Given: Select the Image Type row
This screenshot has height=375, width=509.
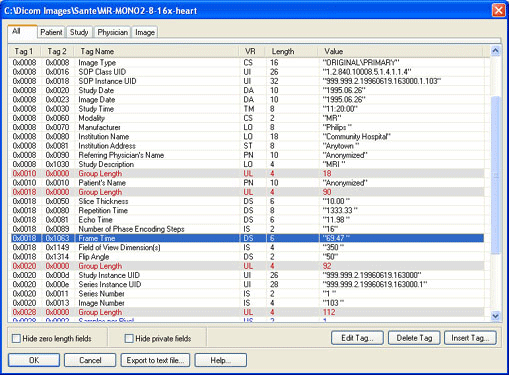Looking at the screenshot, I should pyautogui.click(x=246, y=63).
